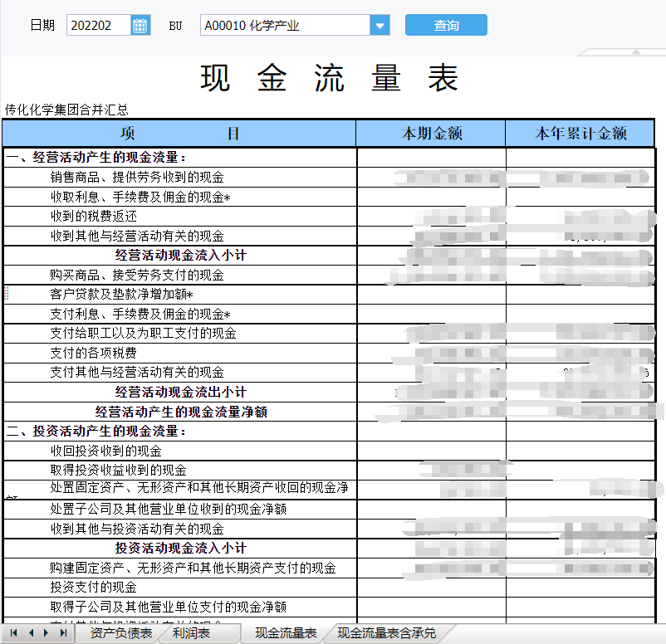
Task: Jump to the last sheet tab arrow
Action: (x=63, y=633)
